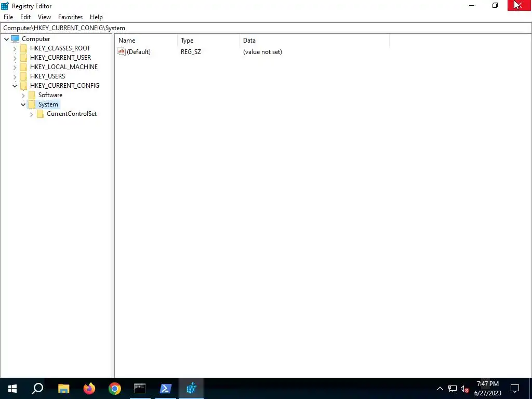Expand HKEY_CURRENT_USER chevron

[x=15, y=58]
